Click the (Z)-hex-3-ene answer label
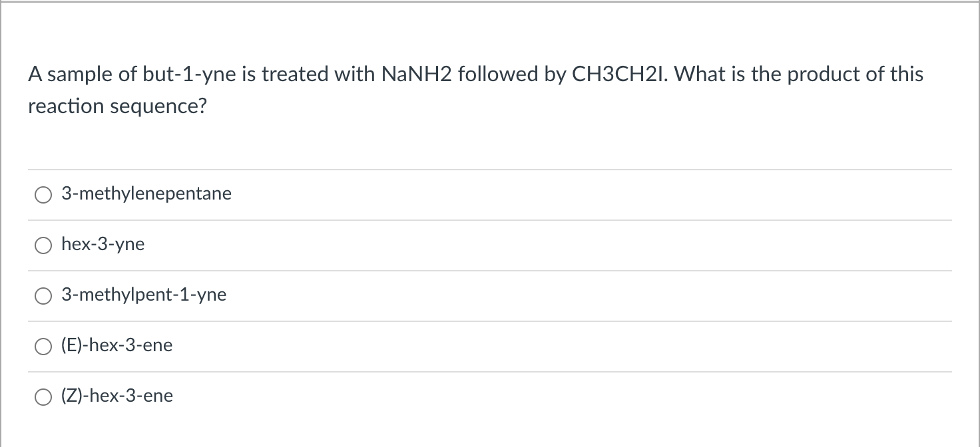This screenshot has width=980, height=447. pyautogui.click(x=117, y=396)
